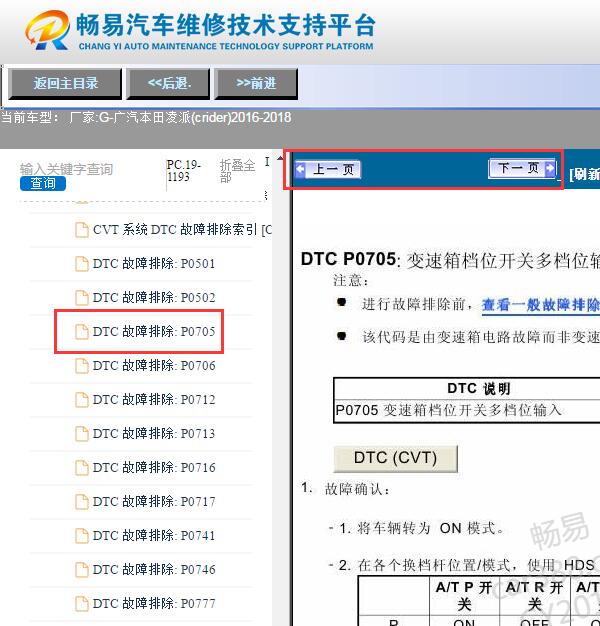Click right arrow icon on 下一页

pyautogui.click(x=550, y=168)
